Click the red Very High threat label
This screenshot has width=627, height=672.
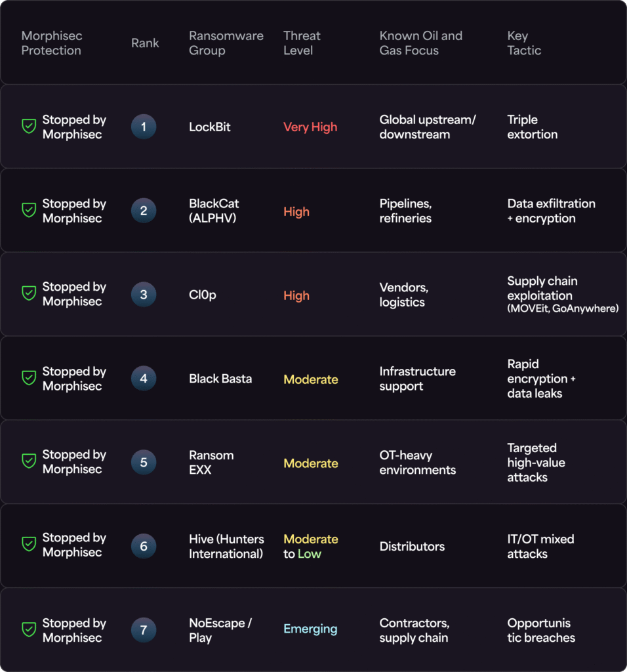tap(310, 127)
